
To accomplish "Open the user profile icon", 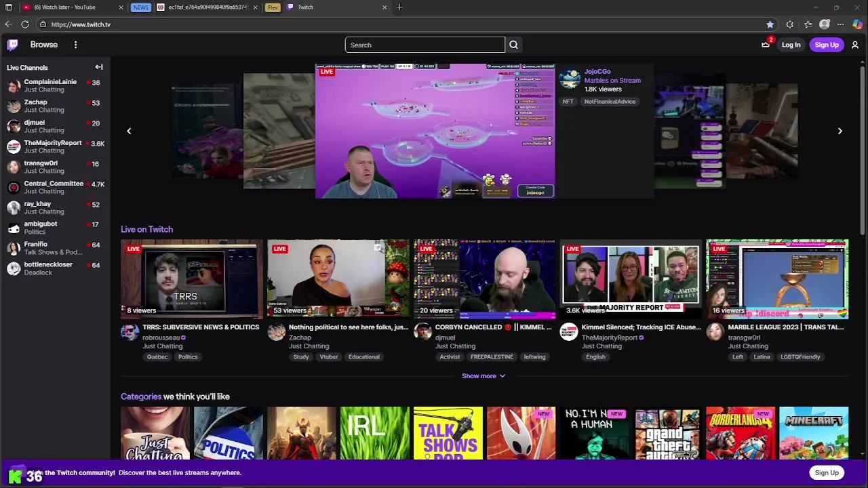I will pos(855,45).
